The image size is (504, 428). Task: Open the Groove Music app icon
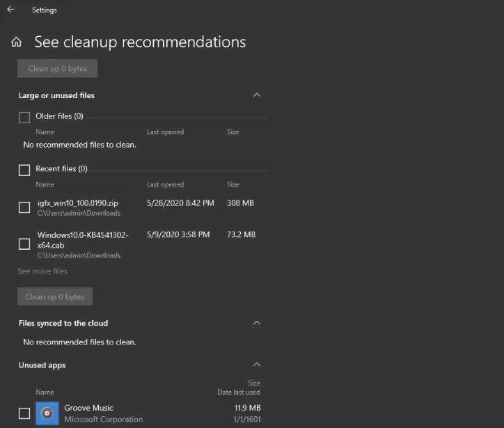click(47, 413)
